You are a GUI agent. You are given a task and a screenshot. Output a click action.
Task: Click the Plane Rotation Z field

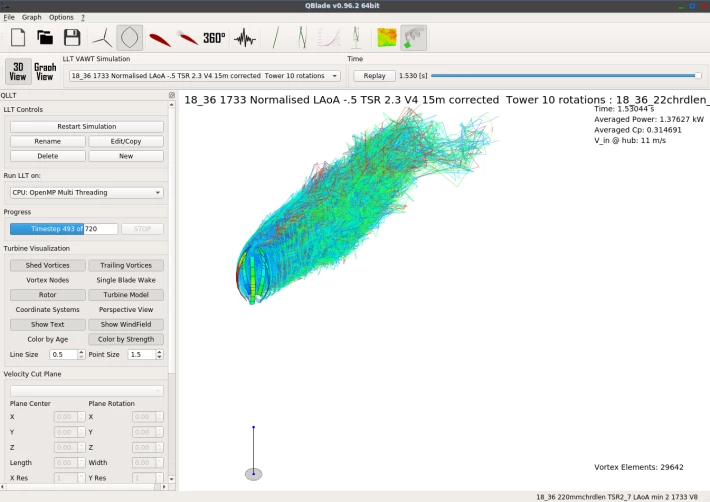click(144, 447)
